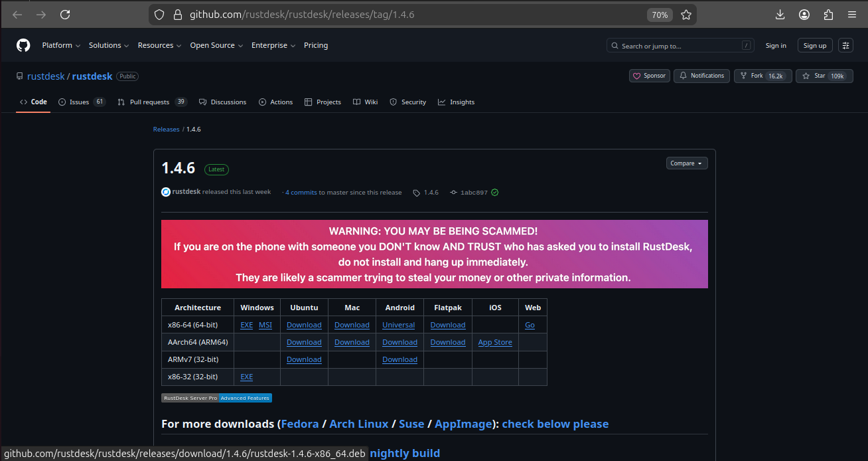
Task: Switch to the Issues tab
Action: 82,102
